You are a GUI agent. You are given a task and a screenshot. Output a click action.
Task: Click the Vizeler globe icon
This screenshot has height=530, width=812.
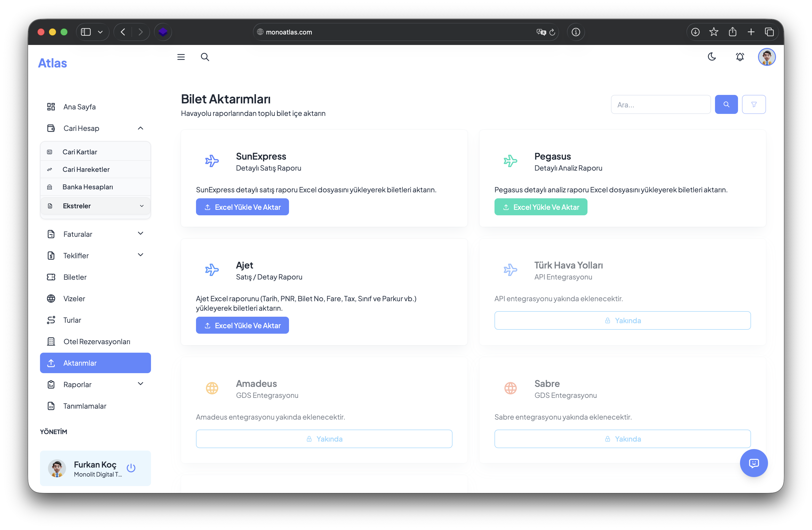[x=51, y=298]
